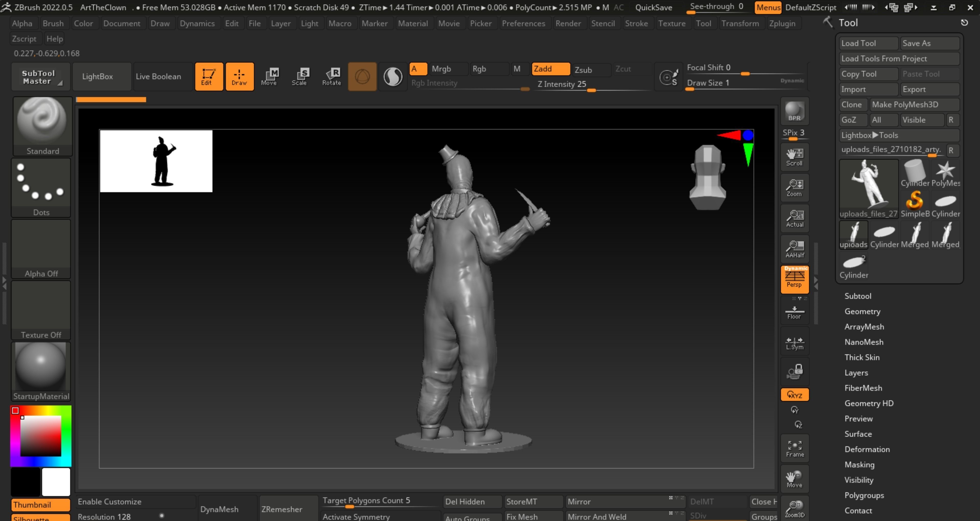Image resolution: width=980 pixels, height=521 pixels.
Task: Open the StartupMaterial picker
Action: point(41,372)
